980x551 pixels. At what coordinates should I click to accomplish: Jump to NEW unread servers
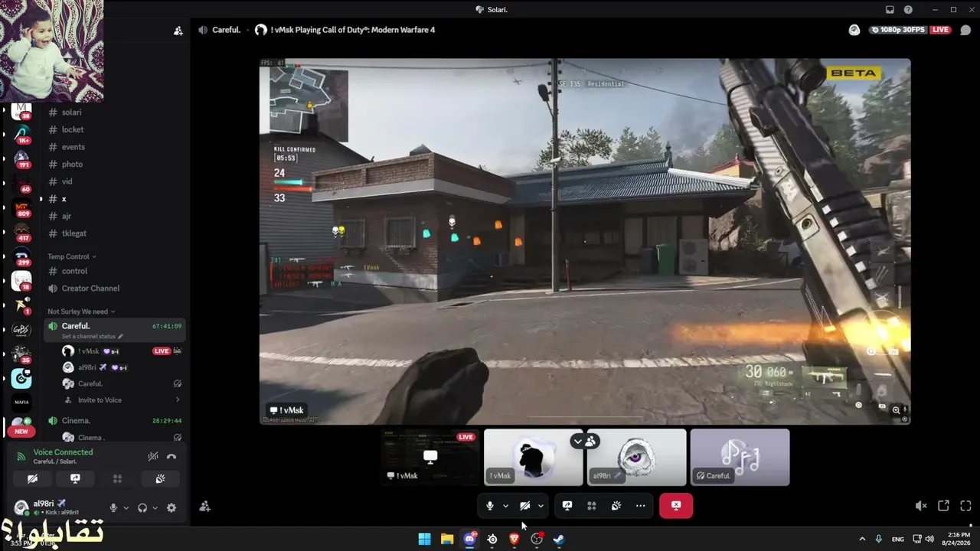click(x=21, y=432)
